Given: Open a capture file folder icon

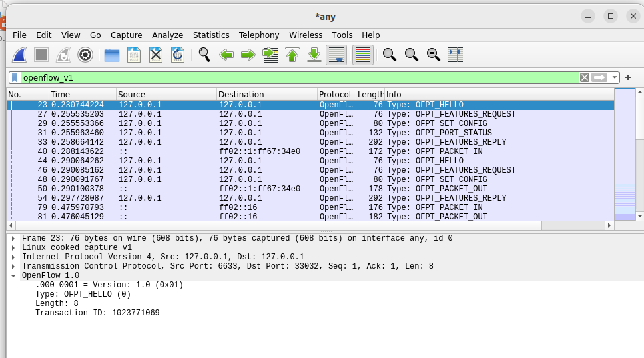Looking at the screenshot, I should (x=112, y=55).
